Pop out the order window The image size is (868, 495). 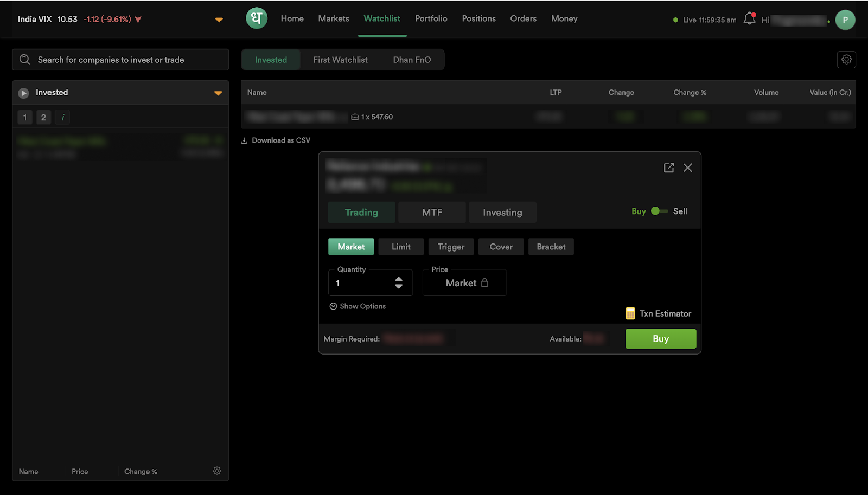coord(669,168)
